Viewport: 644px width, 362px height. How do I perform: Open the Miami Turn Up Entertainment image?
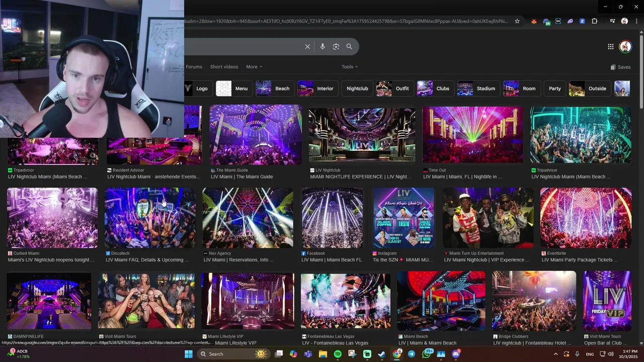pos(488,218)
